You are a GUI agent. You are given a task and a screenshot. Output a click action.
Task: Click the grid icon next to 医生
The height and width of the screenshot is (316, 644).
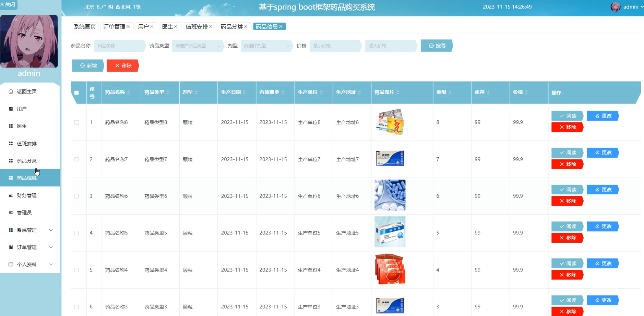pos(11,126)
